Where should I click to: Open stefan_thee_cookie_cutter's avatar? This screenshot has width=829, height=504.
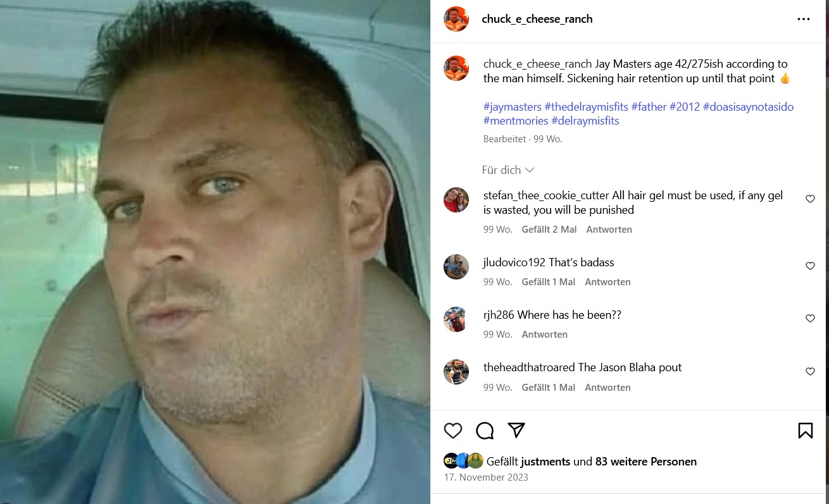pyautogui.click(x=456, y=200)
